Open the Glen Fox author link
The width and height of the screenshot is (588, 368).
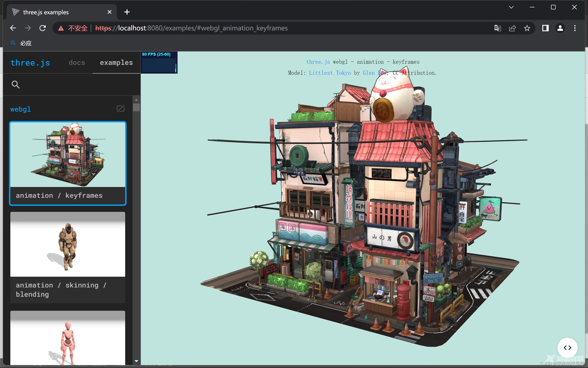click(375, 73)
